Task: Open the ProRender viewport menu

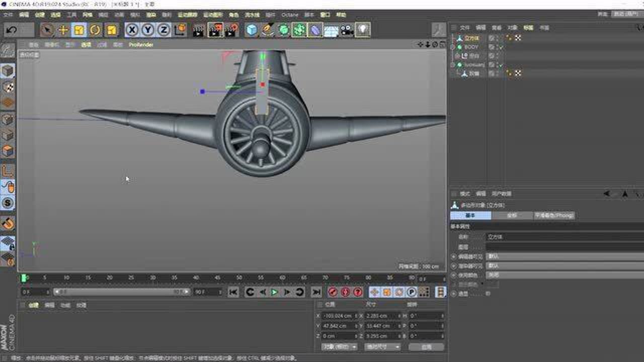Action: click(x=141, y=45)
